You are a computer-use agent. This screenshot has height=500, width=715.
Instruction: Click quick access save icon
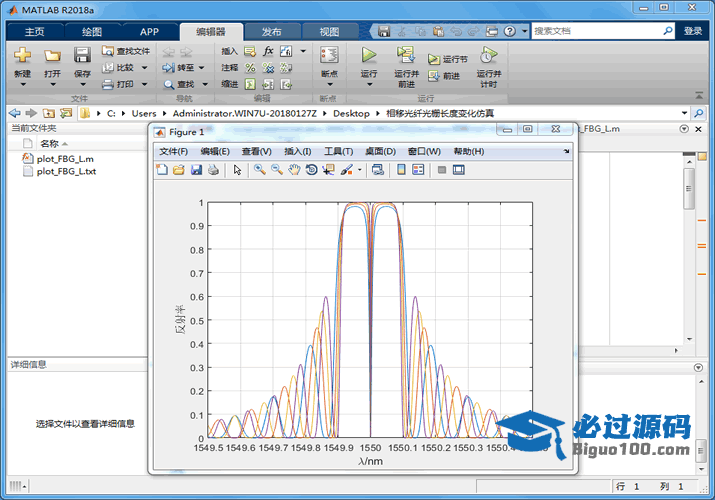tap(384, 31)
